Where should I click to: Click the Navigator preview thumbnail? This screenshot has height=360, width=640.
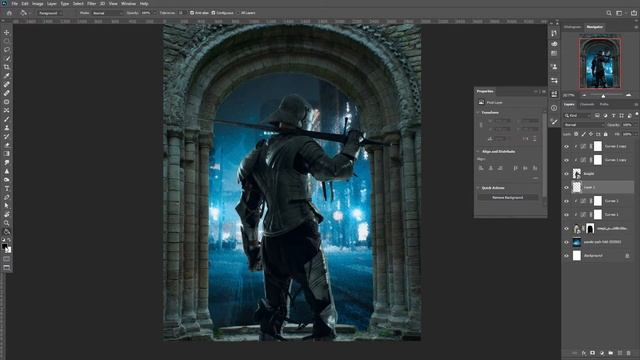coord(600,63)
